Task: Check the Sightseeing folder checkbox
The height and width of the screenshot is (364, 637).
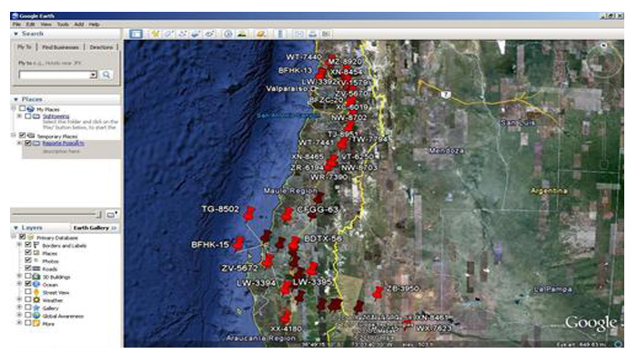Action: pos(27,116)
